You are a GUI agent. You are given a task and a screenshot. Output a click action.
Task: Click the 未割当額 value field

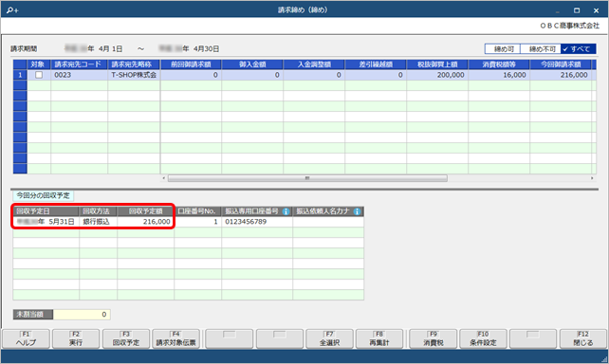point(82,315)
